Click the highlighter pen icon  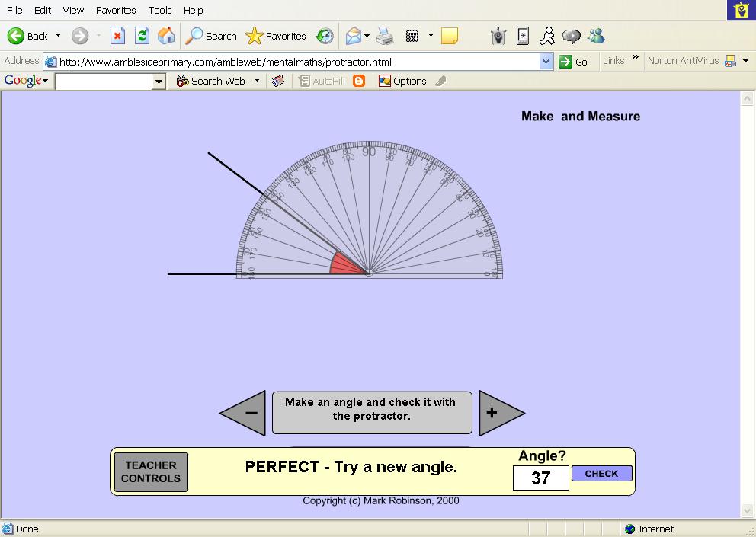[x=440, y=81]
